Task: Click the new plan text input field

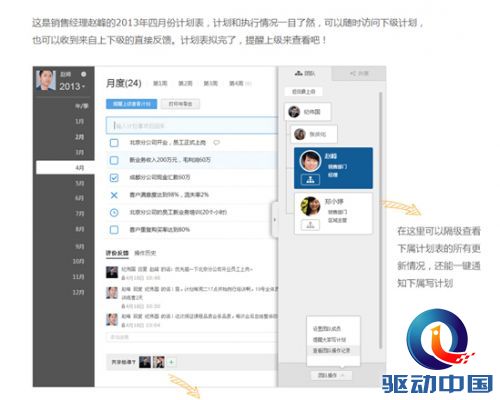Action: pyautogui.click(x=192, y=126)
